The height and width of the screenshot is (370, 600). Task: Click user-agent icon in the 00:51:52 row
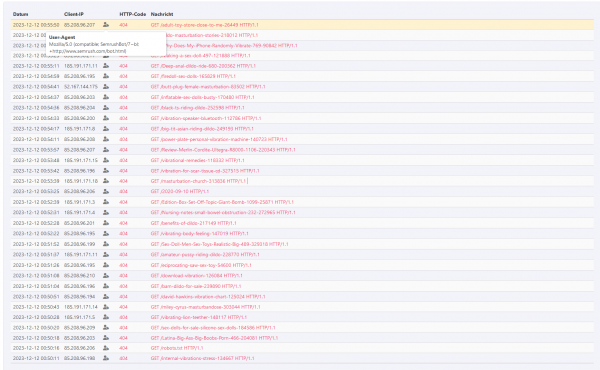[x=106, y=244]
